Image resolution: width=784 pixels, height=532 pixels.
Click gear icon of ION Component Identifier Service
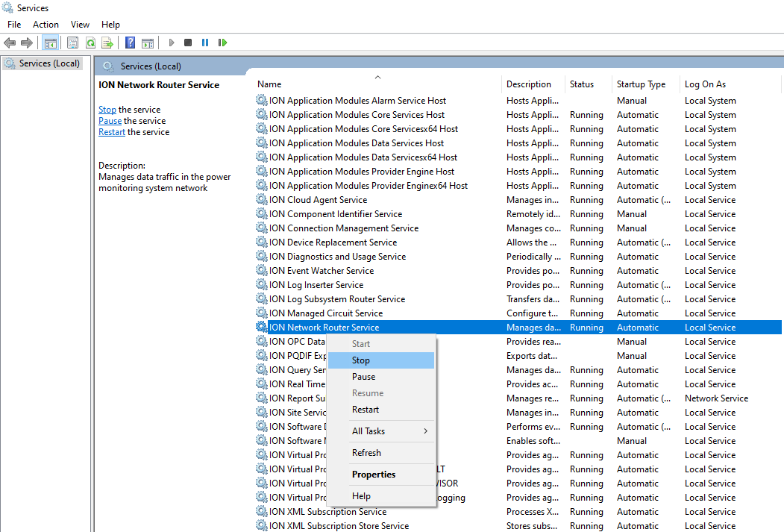(x=262, y=214)
